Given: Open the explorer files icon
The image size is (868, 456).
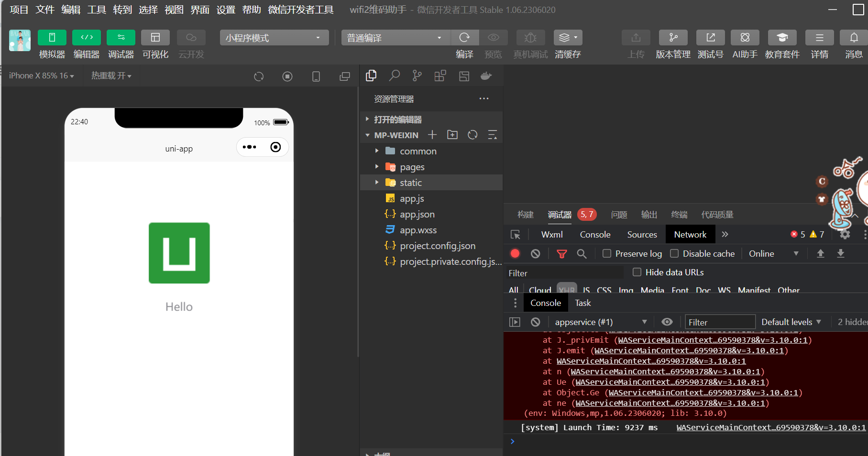Looking at the screenshot, I should pyautogui.click(x=371, y=76).
